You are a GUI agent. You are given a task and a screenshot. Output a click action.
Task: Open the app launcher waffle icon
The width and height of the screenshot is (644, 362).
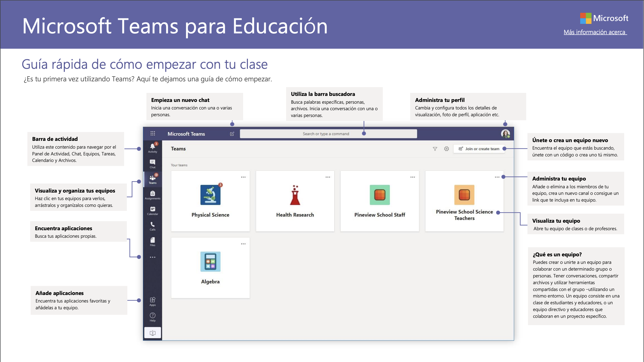click(x=153, y=133)
